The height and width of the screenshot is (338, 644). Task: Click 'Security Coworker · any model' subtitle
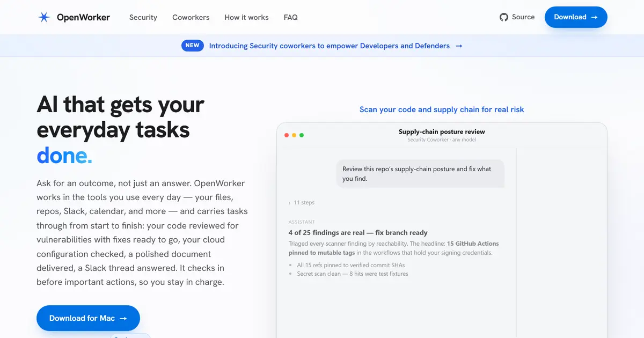442,140
